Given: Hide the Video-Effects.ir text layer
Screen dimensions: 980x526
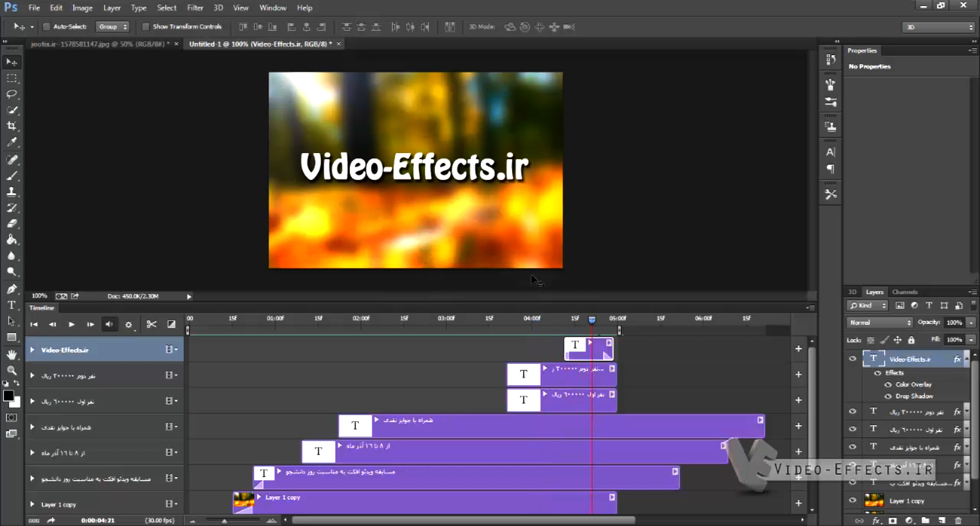Looking at the screenshot, I should (853, 359).
